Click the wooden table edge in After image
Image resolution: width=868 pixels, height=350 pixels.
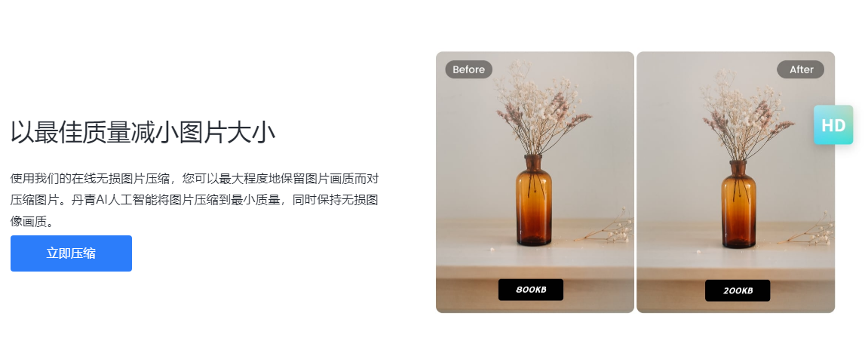click(x=736, y=273)
